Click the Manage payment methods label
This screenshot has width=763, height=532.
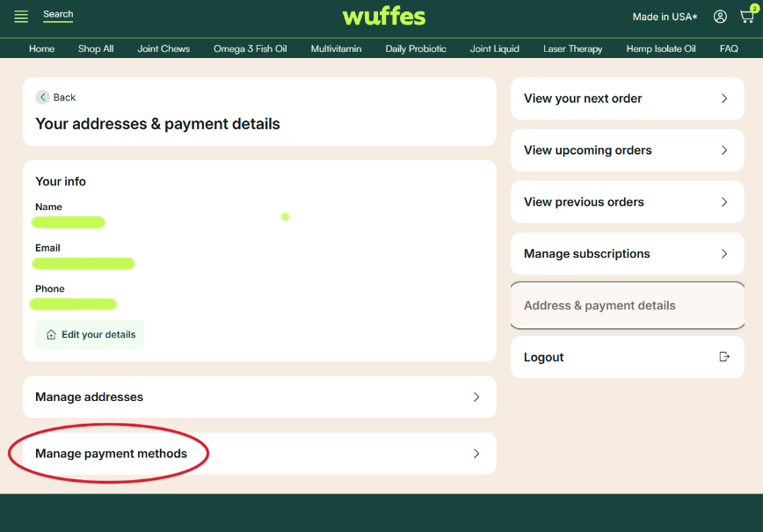(111, 454)
